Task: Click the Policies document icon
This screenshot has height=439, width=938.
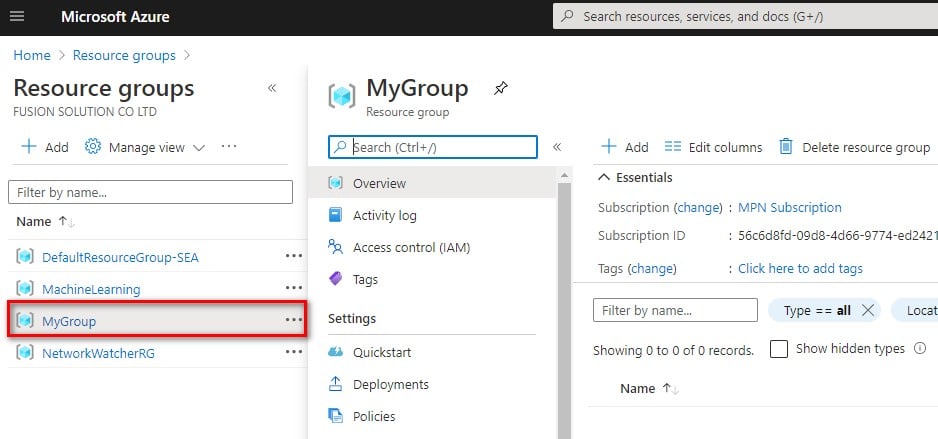Action: [336, 416]
